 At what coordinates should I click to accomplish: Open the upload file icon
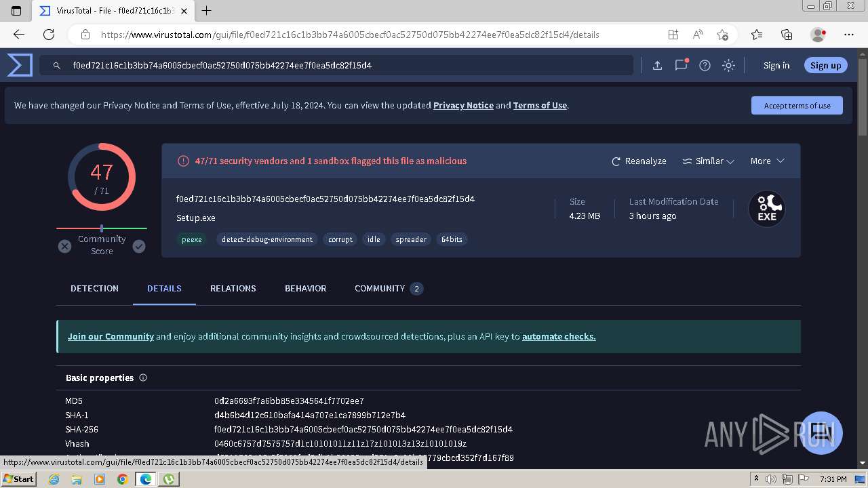tap(657, 66)
